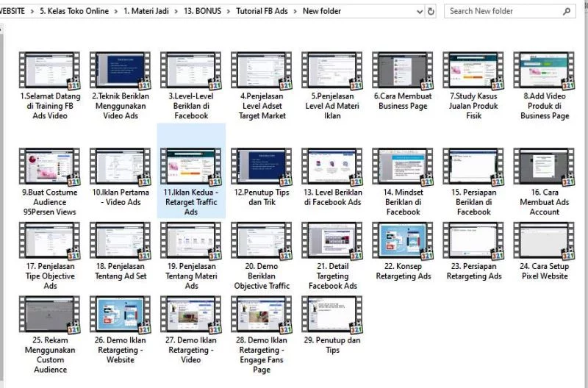Image resolution: width=588 pixels, height=388 pixels.
Task: Click the Search New folder field
Action: point(503,11)
